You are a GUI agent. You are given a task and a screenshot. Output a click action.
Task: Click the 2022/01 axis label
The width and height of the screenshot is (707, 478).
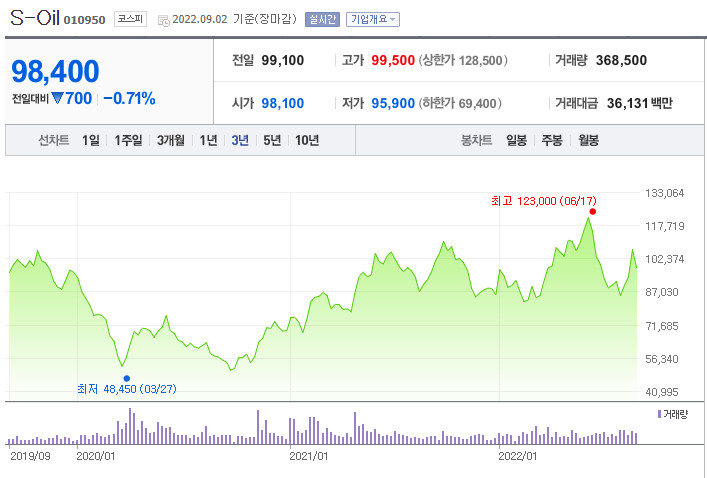518,456
